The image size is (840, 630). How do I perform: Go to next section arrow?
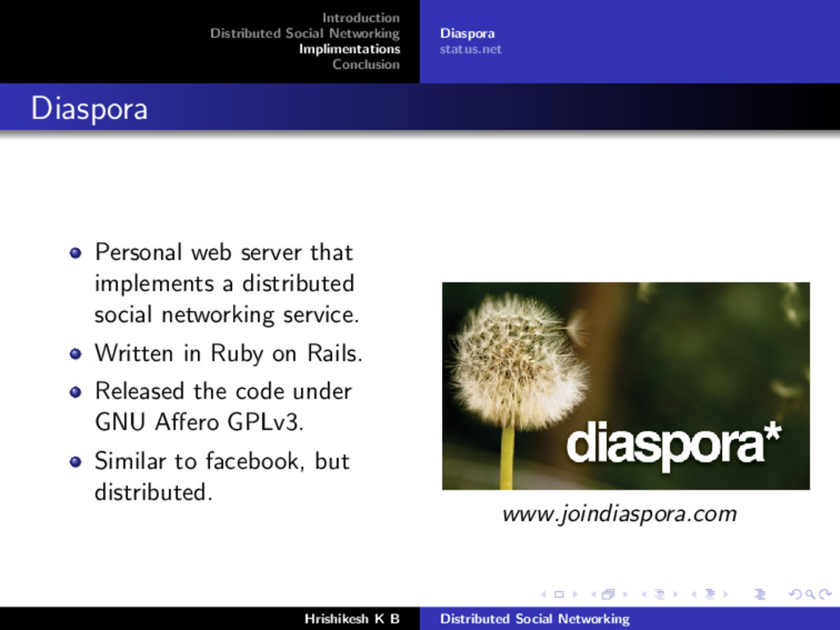coord(726,594)
